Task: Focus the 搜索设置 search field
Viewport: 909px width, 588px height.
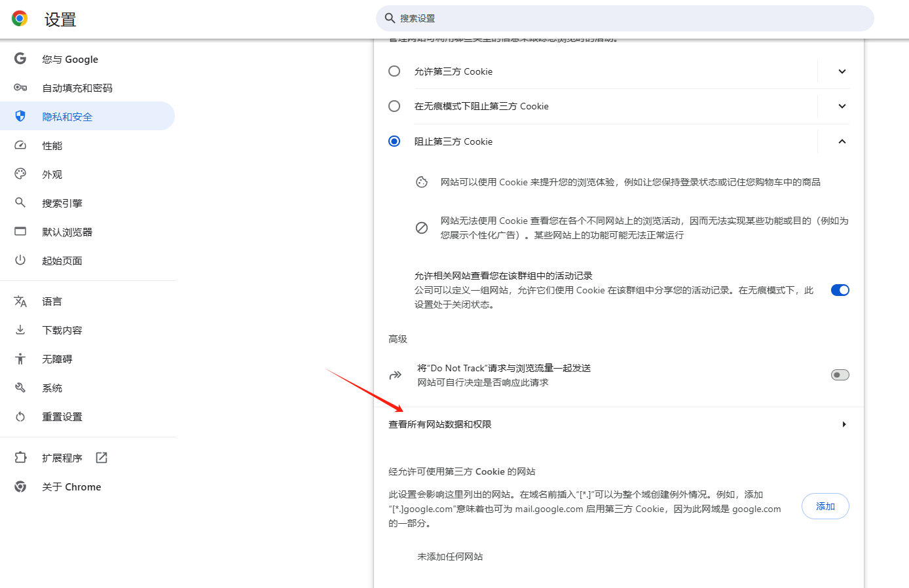Action: pos(625,18)
